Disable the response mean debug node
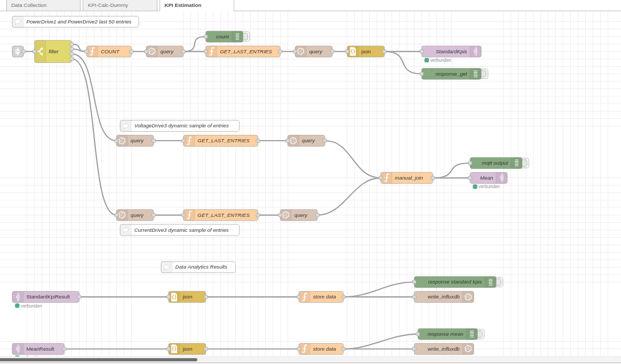The height and width of the screenshot is (364, 621). coord(480,334)
